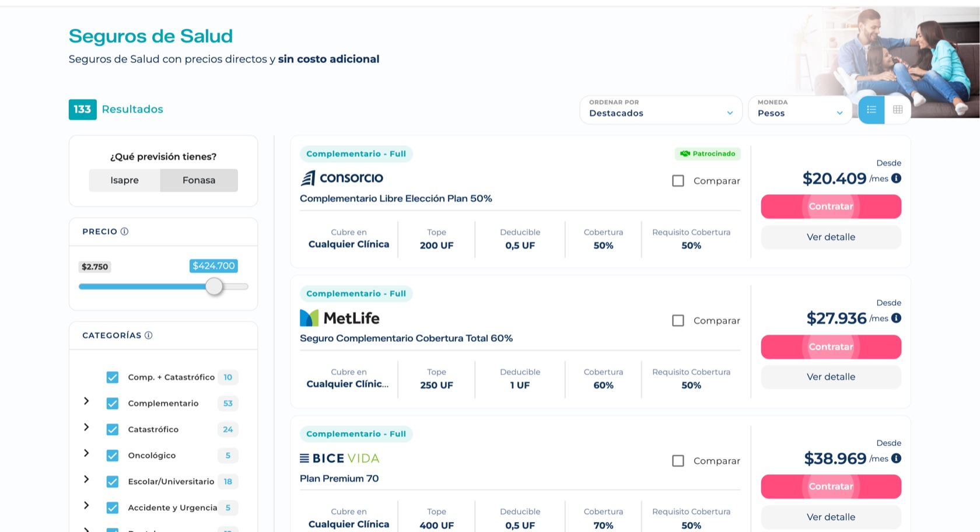The height and width of the screenshot is (532, 980).
Task: Click Contratar for Consorcio plan
Action: pyautogui.click(x=831, y=206)
